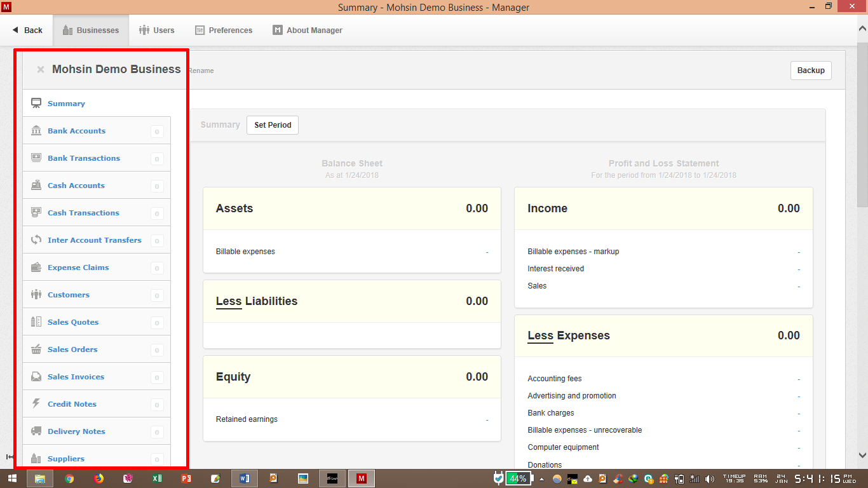Image resolution: width=868 pixels, height=488 pixels.
Task: Open the Bank Transactions link
Action: pyautogui.click(x=84, y=158)
